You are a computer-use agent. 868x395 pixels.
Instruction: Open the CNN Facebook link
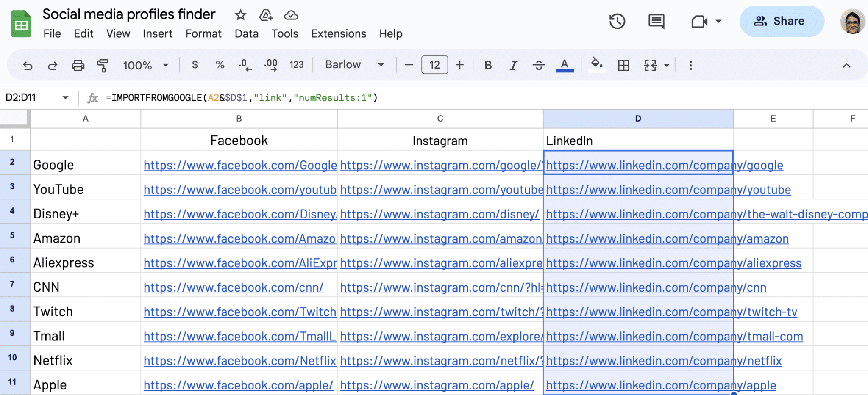point(234,287)
